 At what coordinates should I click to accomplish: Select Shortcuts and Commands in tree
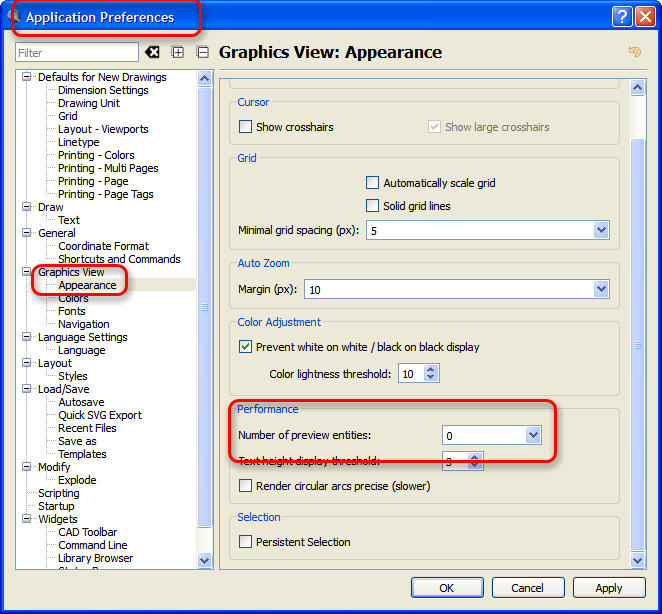coord(118,259)
